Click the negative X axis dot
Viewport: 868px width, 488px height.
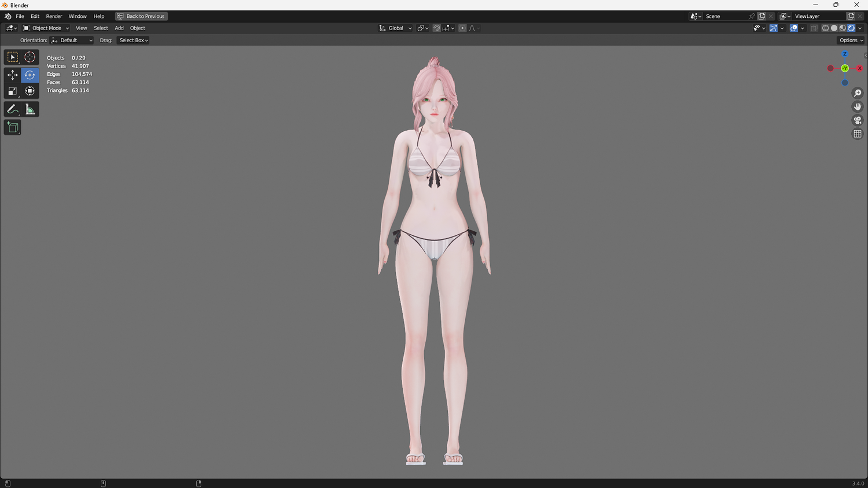830,68
